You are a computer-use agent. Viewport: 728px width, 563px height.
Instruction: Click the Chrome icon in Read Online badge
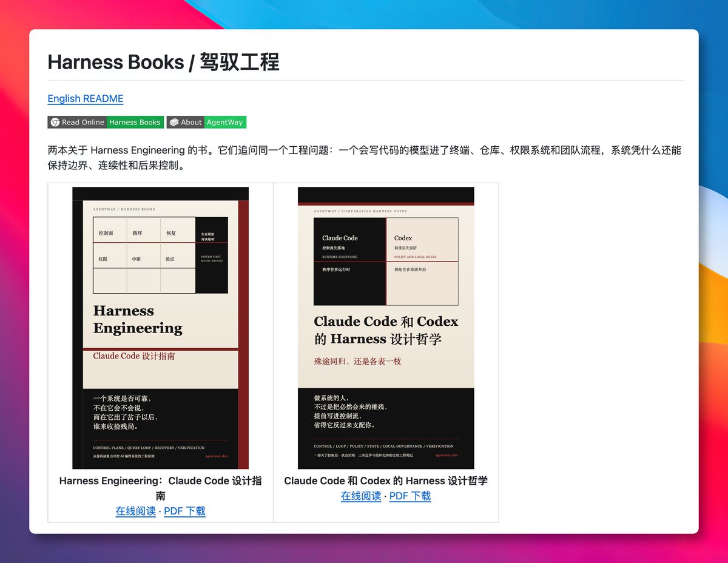(x=55, y=122)
